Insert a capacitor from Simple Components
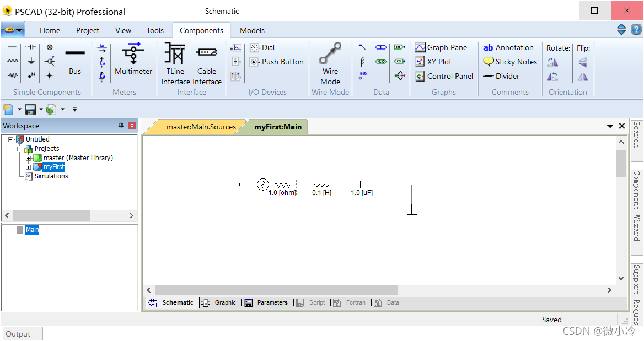This screenshot has height=341, width=644. point(31,47)
